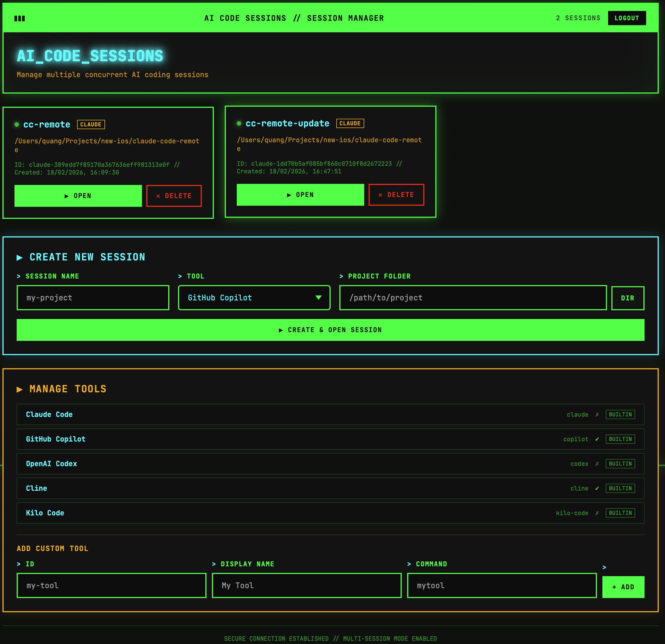The width and height of the screenshot is (665, 644).
Task: Click the X mark beside codex command
Action: tap(597, 464)
